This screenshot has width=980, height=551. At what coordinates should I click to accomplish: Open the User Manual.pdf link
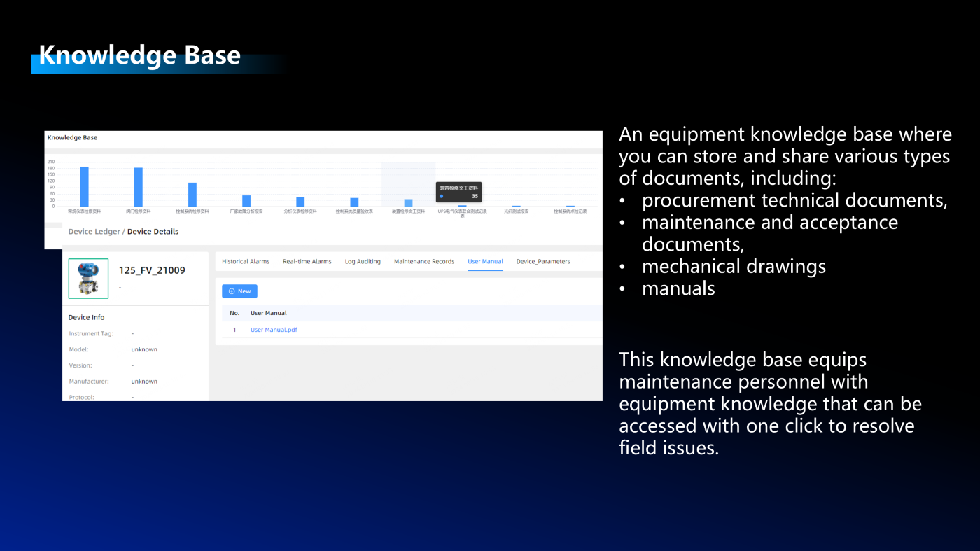pyautogui.click(x=274, y=330)
